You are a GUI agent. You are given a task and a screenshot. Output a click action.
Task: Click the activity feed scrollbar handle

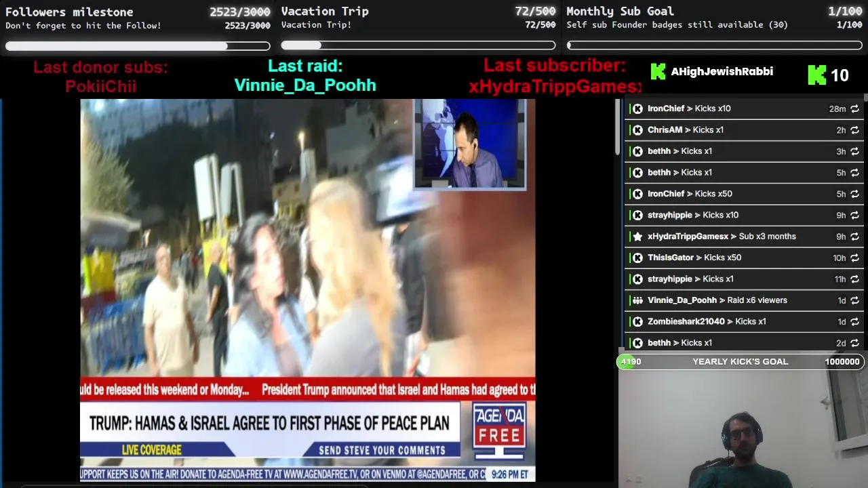coord(618,127)
